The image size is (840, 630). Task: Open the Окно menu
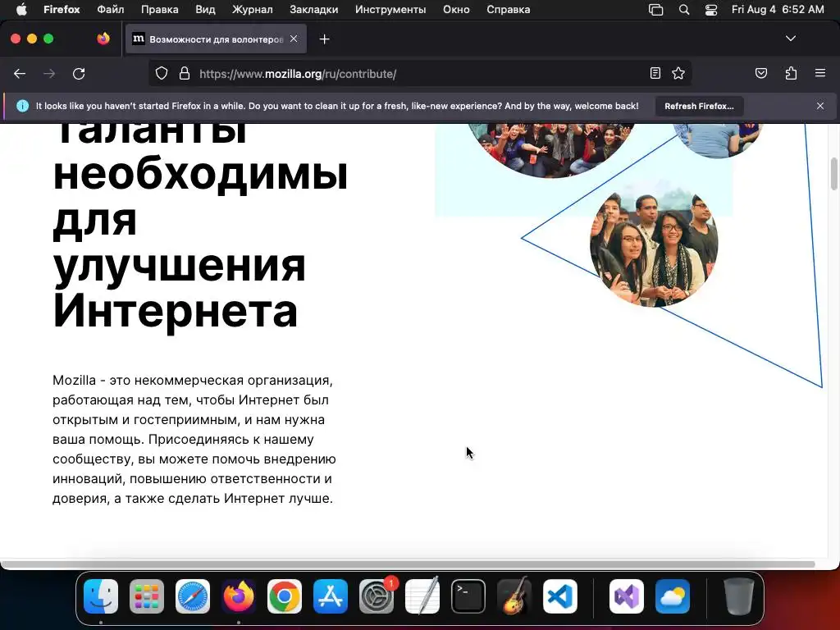point(456,10)
